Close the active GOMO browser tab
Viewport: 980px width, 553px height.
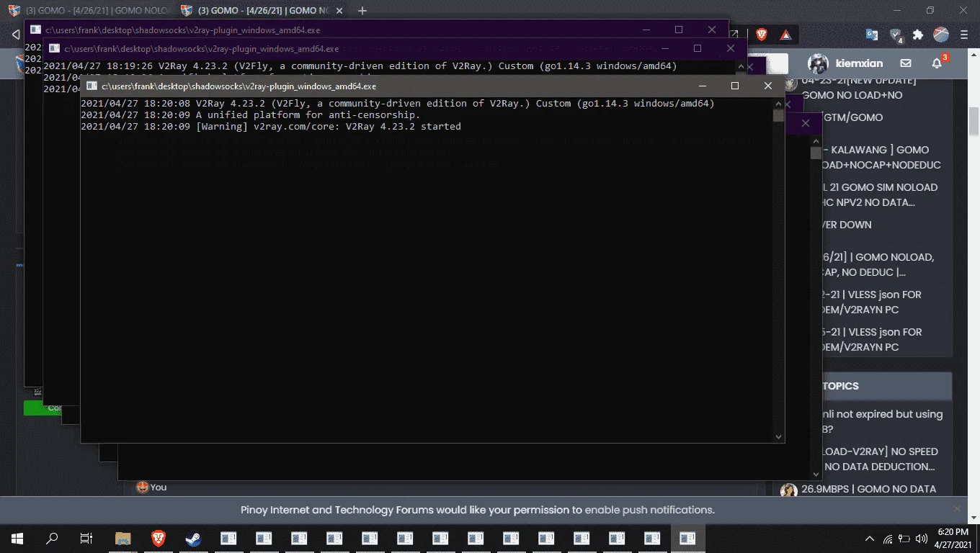coord(340,11)
